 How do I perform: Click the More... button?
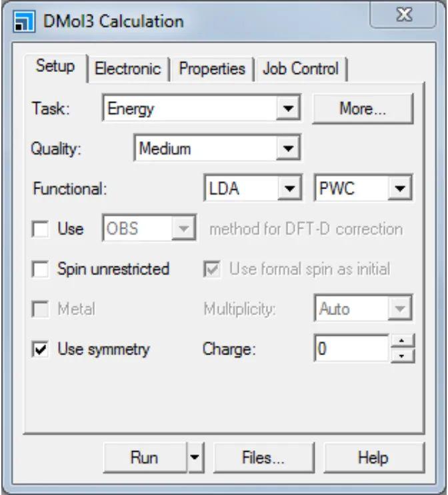pos(363,109)
